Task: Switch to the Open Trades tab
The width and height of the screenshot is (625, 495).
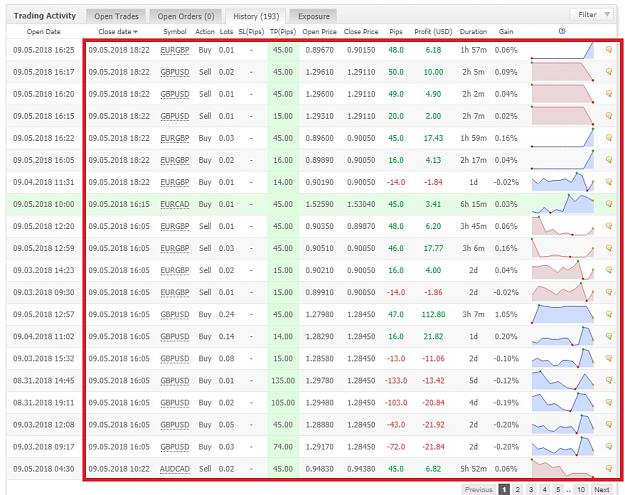Action: pyautogui.click(x=116, y=16)
